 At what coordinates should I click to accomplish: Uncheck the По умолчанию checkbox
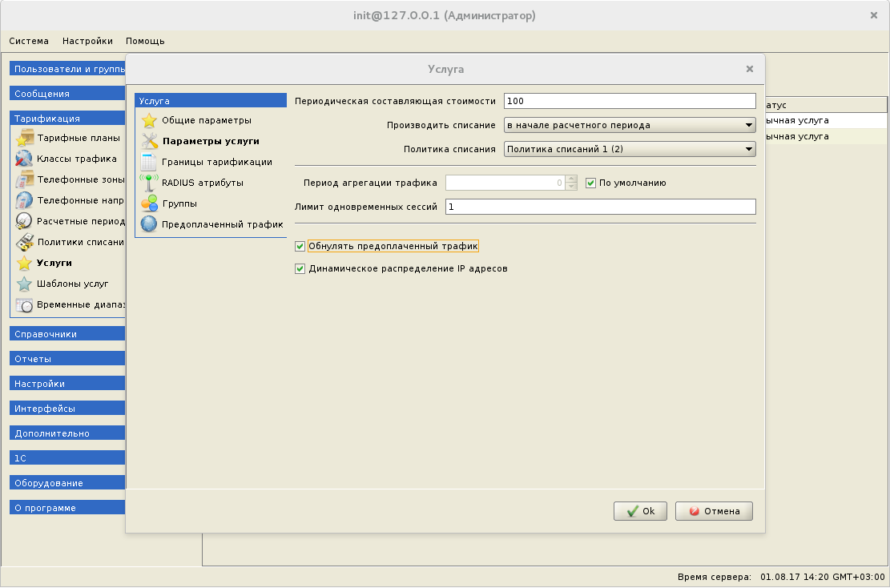pyautogui.click(x=591, y=183)
